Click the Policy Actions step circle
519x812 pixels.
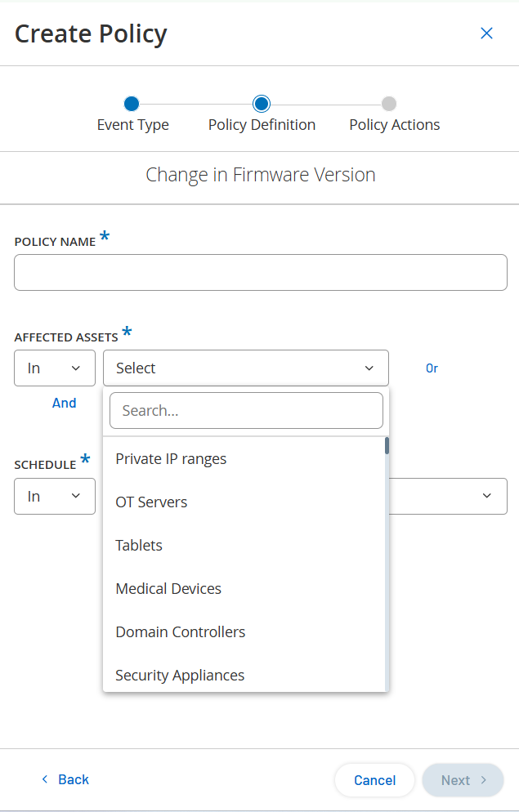[389, 104]
